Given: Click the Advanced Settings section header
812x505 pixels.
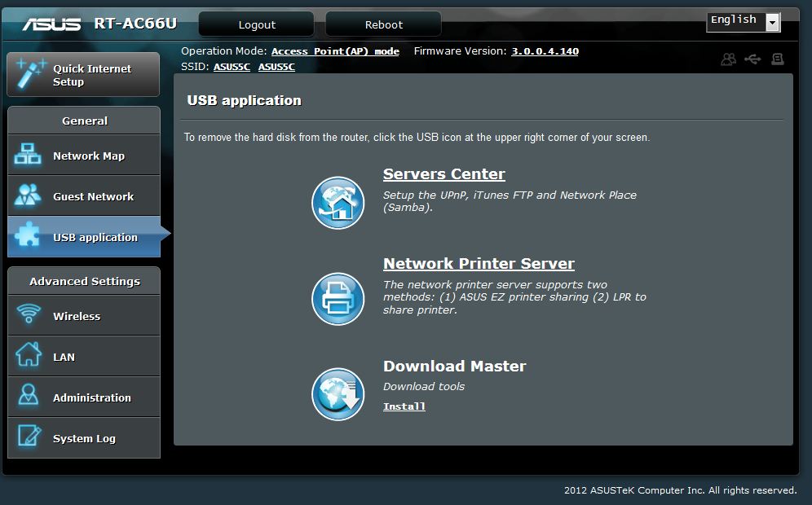Looking at the screenshot, I should point(84,281).
